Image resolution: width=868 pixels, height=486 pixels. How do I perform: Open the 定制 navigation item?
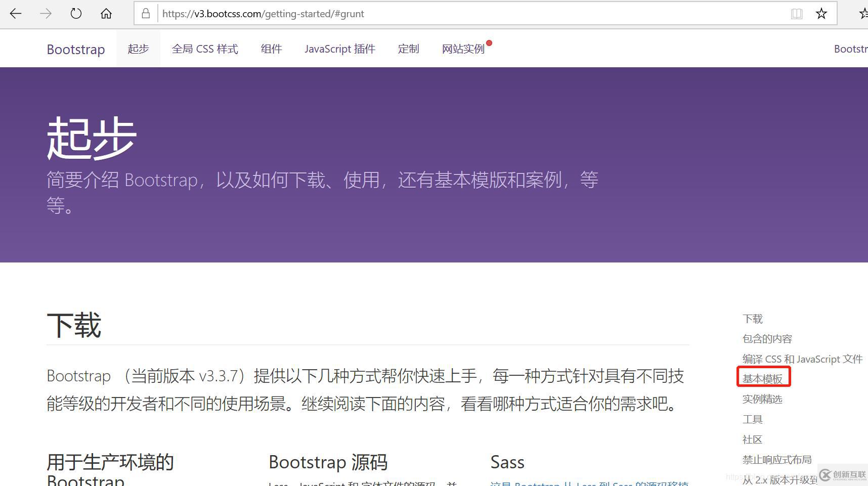(x=408, y=49)
